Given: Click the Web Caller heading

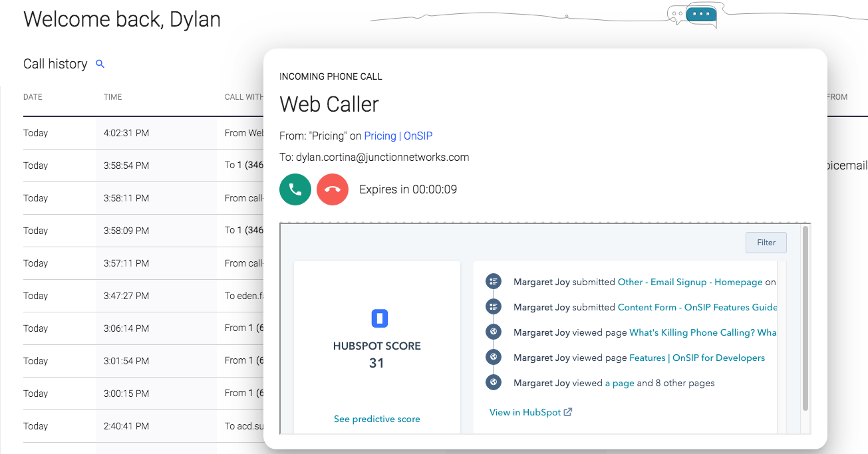Looking at the screenshot, I should 329,104.
